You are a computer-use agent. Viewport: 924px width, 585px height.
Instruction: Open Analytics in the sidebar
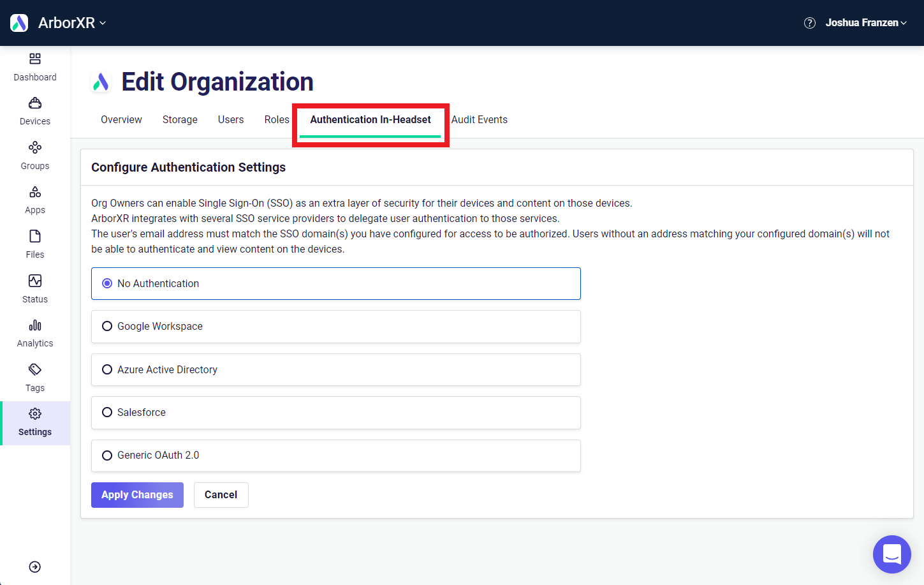[35, 334]
